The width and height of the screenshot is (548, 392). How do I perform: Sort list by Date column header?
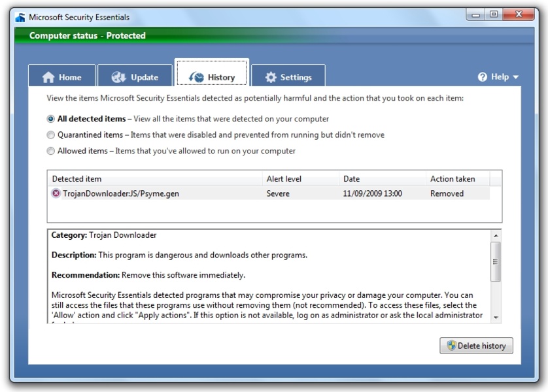point(351,179)
